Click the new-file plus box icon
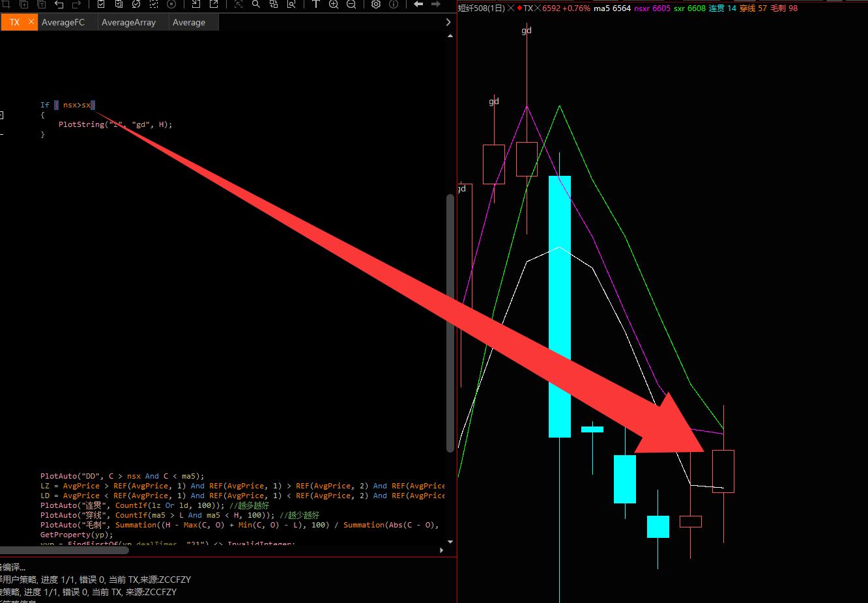This screenshot has height=603, width=868. [x=24, y=4]
